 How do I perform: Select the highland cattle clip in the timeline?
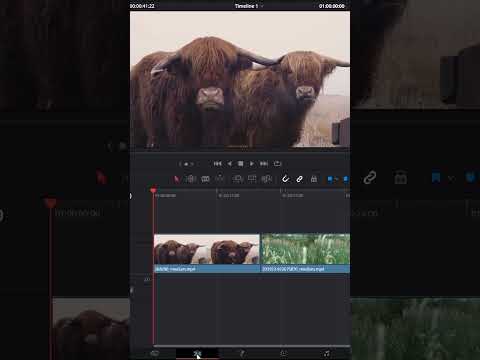(207, 253)
